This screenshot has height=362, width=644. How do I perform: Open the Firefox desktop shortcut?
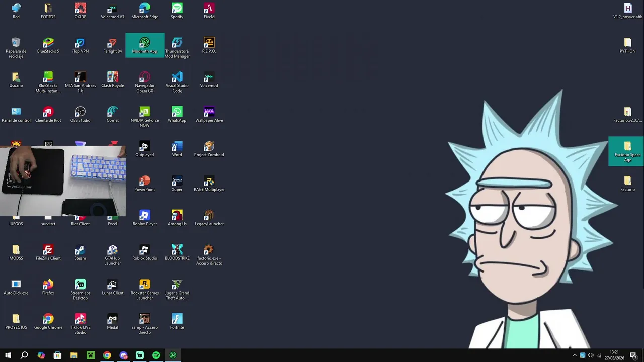point(48,288)
